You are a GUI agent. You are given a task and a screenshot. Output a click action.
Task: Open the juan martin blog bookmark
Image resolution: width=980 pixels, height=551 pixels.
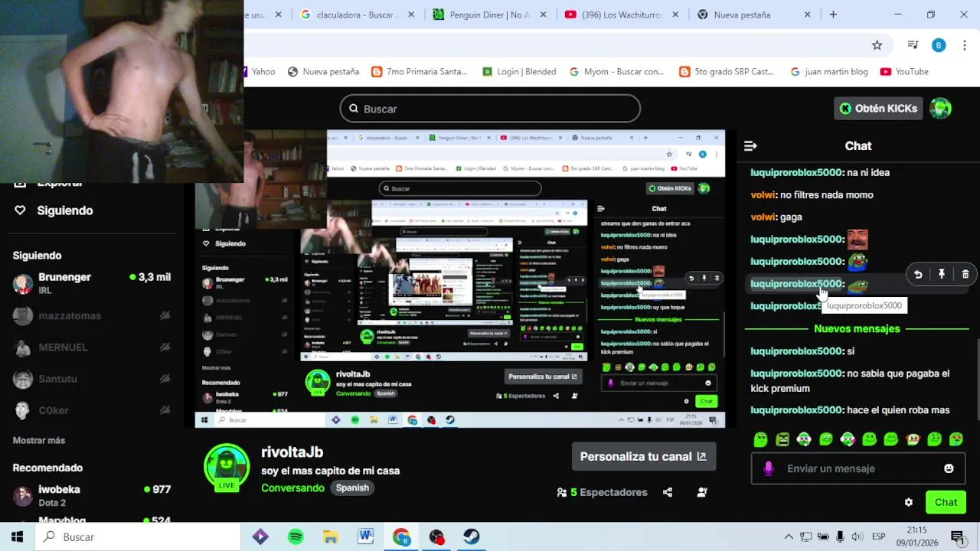tap(829, 71)
